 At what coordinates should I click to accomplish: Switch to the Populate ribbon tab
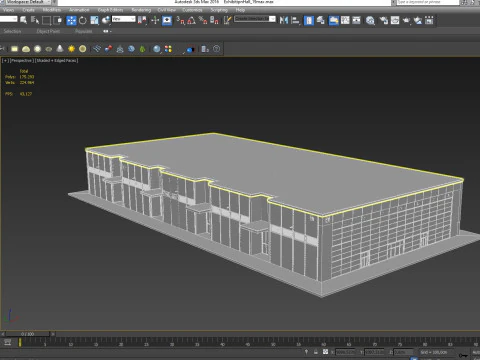tap(83, 31)
